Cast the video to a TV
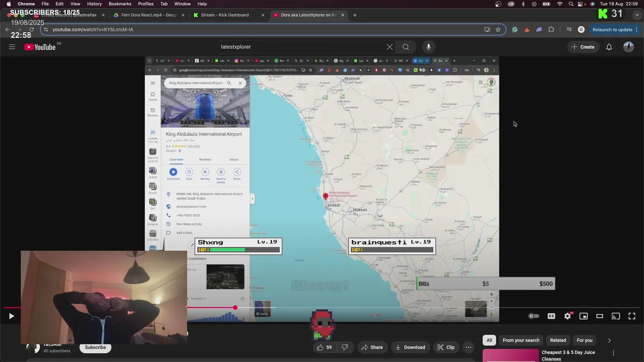 pyautogui.click(x=616, y=316)
